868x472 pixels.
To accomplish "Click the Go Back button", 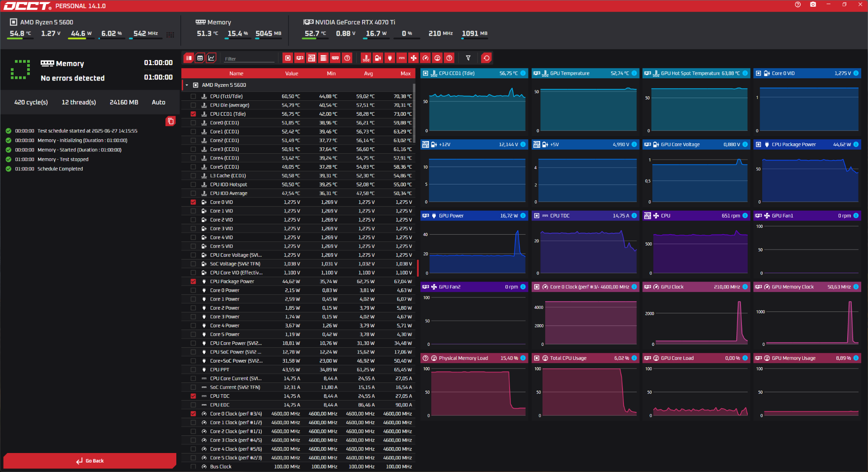I will point(90,461).
